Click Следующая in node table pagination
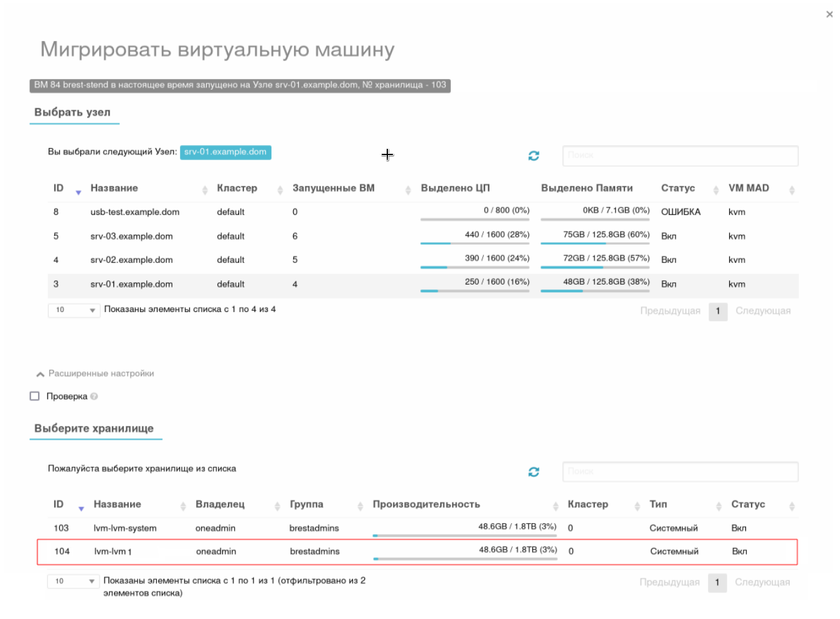 tap(763, 311)
